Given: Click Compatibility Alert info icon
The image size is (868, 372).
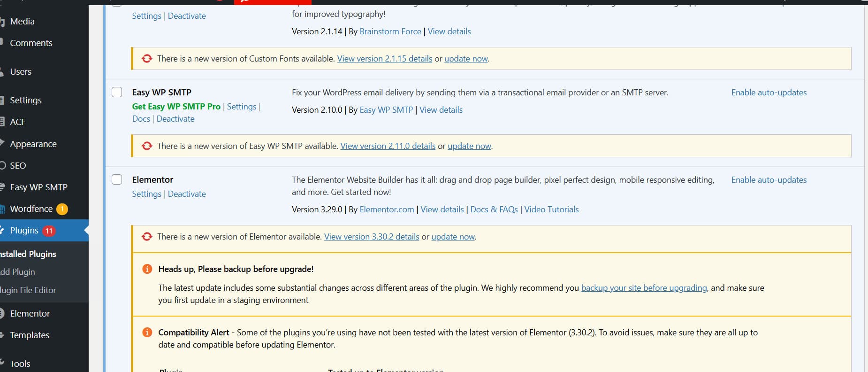Looking at the screenshot, I should click(147, 332).
